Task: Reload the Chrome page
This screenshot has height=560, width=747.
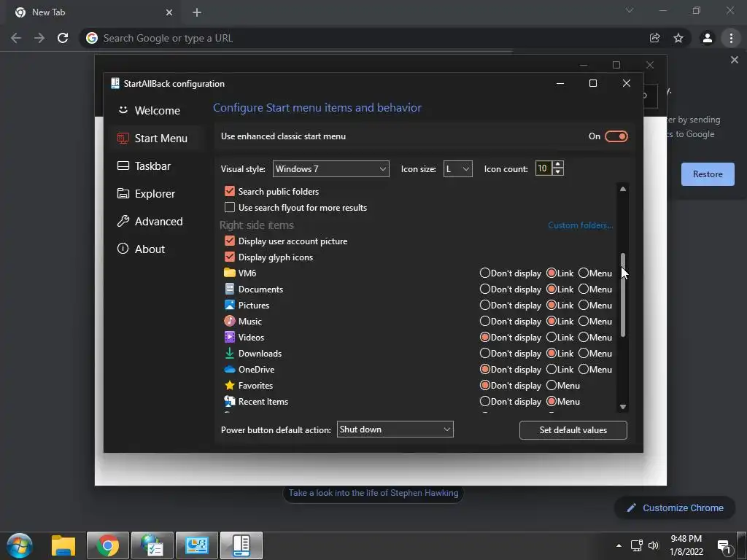Action: point(63,38)
